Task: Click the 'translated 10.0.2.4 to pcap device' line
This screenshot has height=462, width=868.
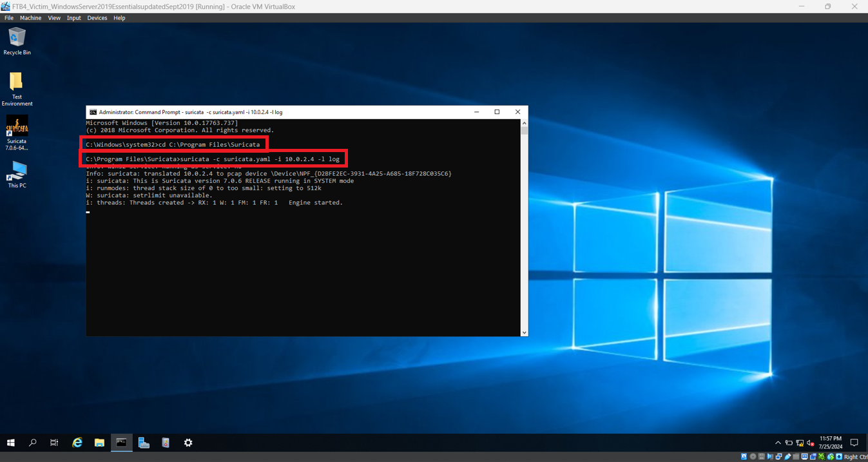Action: [x=269, y=173]
